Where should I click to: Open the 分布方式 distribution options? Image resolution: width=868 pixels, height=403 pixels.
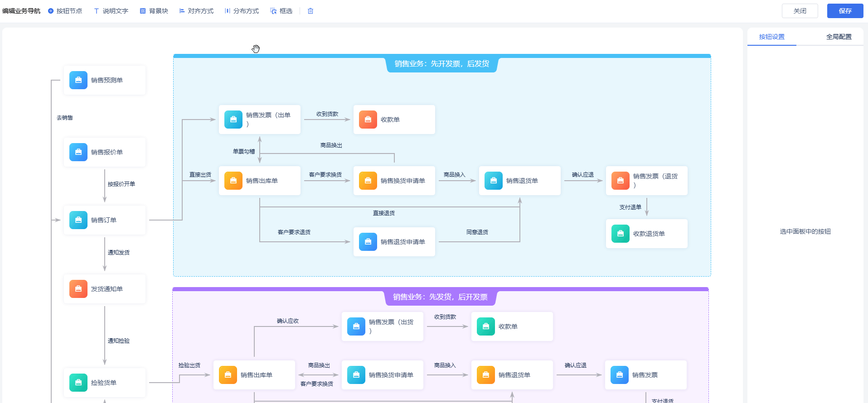(242, 11)
